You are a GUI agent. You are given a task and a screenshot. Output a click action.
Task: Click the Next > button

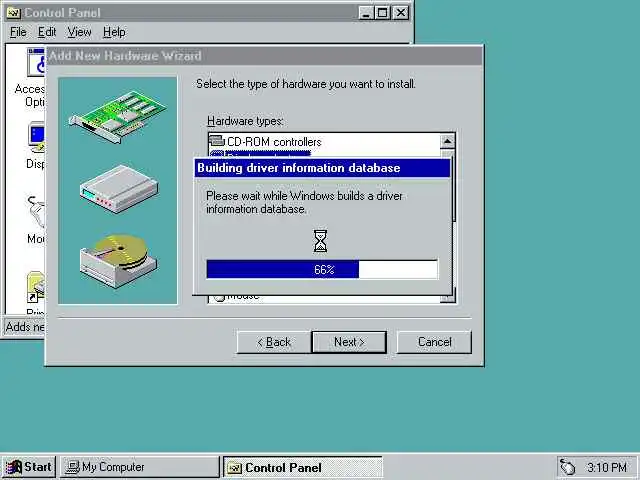pos(349,342)
